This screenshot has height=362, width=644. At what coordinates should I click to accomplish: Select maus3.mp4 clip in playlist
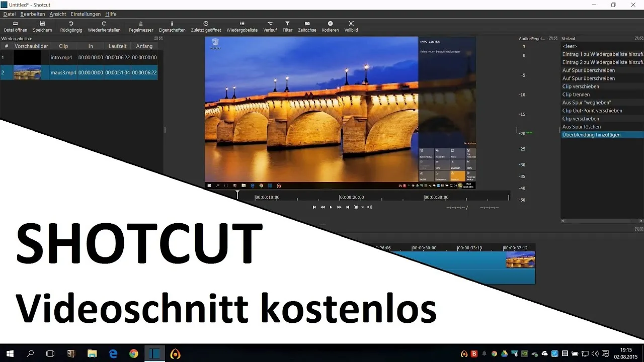(x=79, y=72)
